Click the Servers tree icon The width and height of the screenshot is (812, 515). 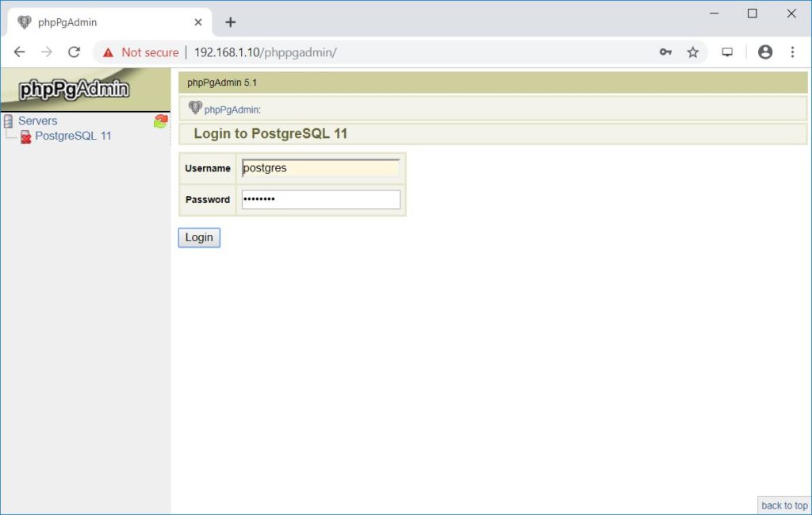(x=8, y=121)
